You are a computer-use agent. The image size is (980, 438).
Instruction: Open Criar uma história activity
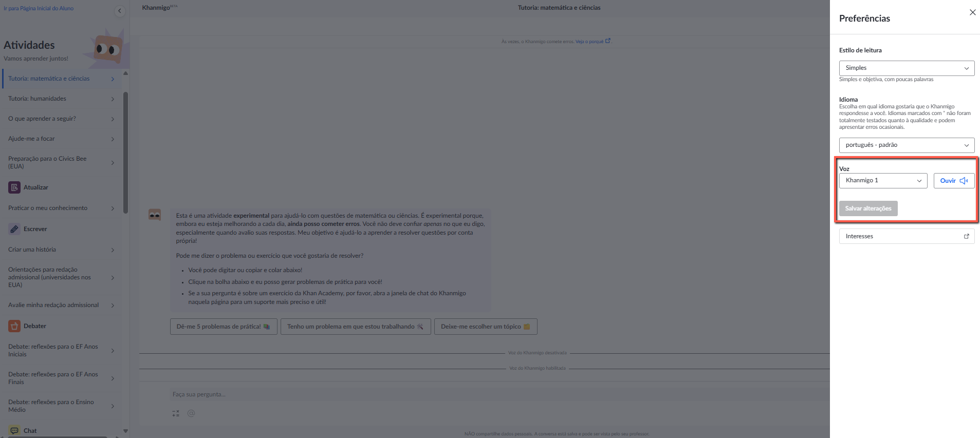click(62, 250)
